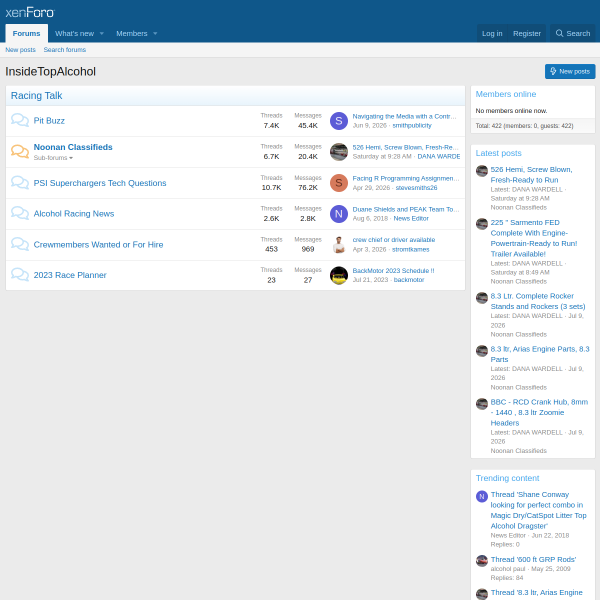Click the blue New posts button
Screen dimensions: 600x600
(x=570, y=72)
